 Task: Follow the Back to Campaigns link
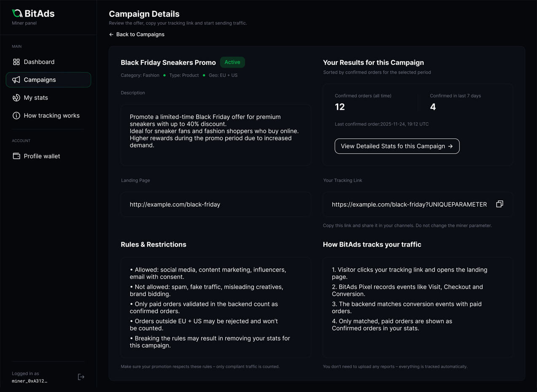click(x=136, y=35)
